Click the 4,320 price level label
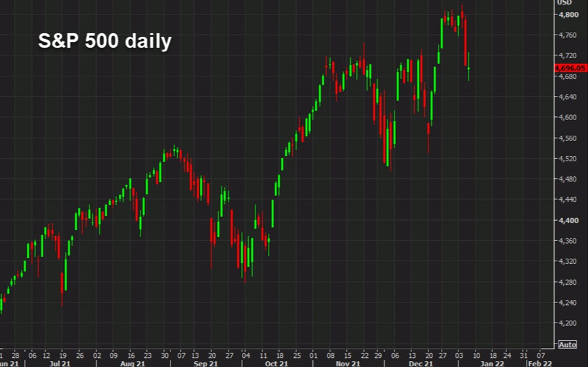Image resolution: width=588 pixels, height=367 pixels. tap(568, 261)
